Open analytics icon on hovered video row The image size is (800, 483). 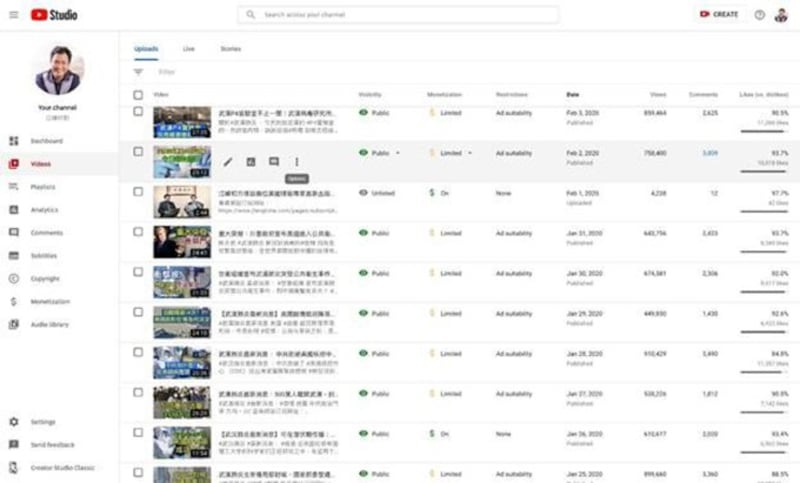[251, 161]
